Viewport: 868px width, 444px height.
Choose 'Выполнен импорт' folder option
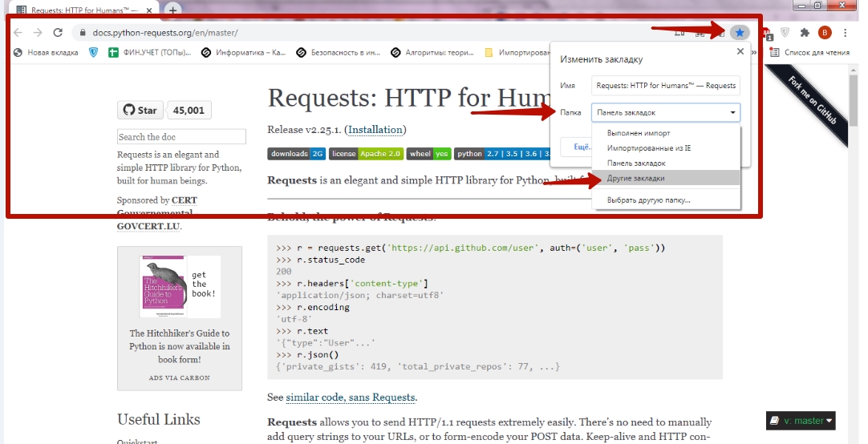pos(638,133)
